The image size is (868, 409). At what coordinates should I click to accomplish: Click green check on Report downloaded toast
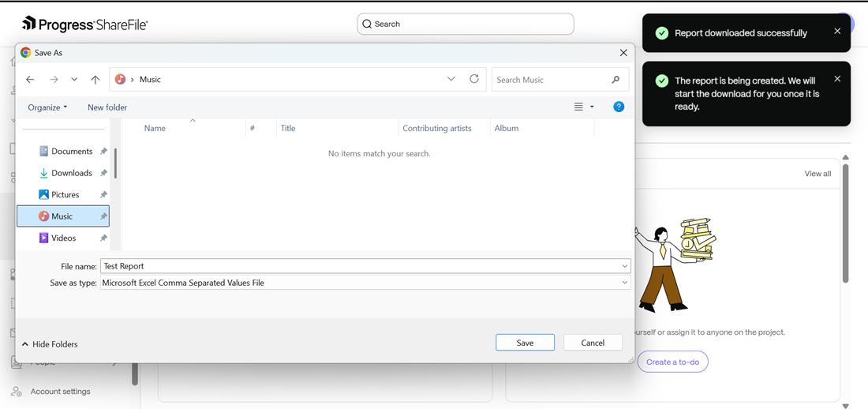pyautogui.click(x=661, y=33)
